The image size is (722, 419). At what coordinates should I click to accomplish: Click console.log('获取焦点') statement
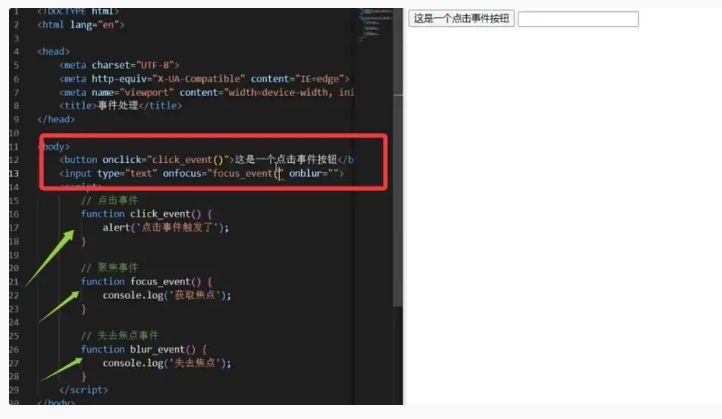pyautogui.click(x=167, y=295)
